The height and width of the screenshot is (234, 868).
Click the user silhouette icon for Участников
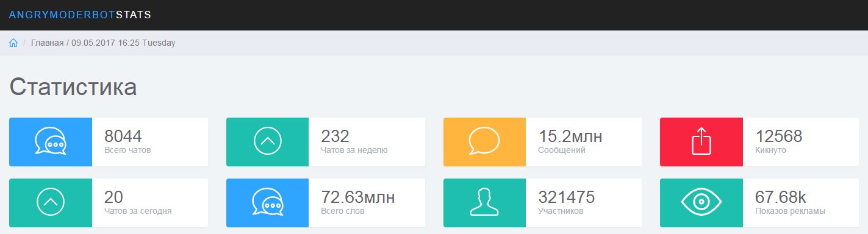484,202
